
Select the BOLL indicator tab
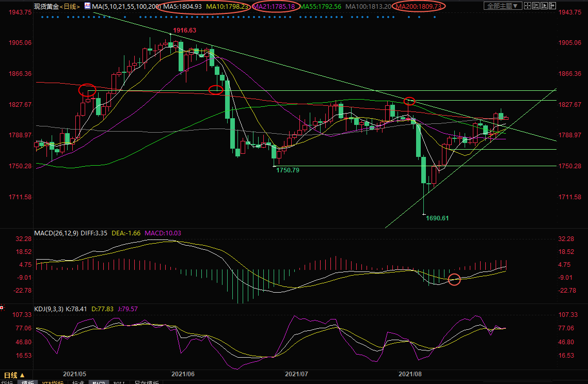point(119,382)
